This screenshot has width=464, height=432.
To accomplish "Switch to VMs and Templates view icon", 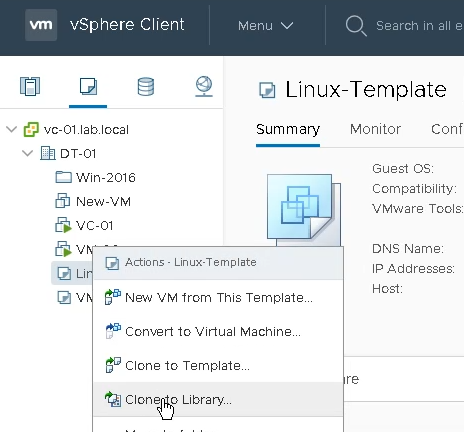I will (x=88, y=86).
